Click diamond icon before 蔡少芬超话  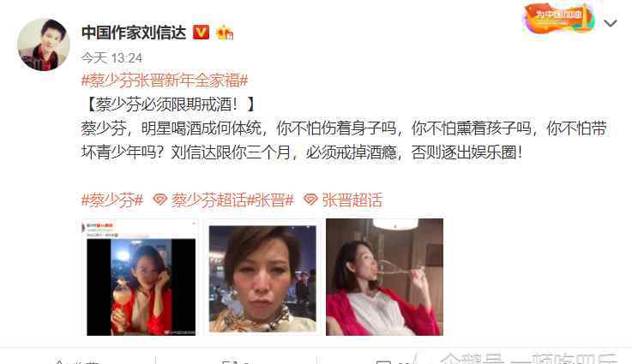[x=160, y=200]
